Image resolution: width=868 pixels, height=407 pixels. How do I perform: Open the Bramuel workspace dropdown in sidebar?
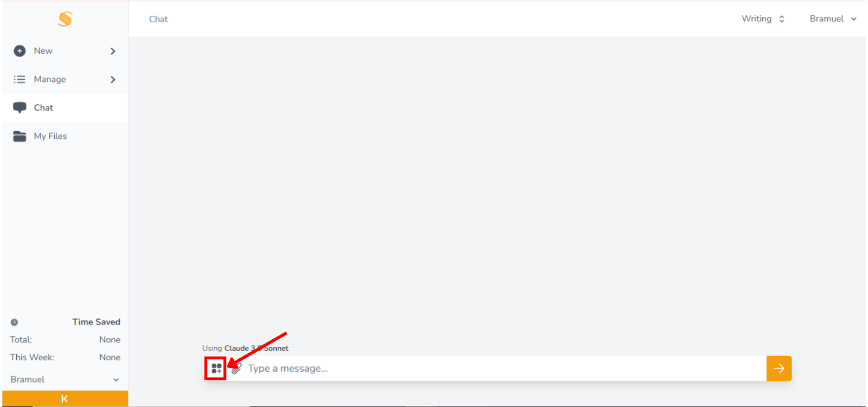click(65, 379)
